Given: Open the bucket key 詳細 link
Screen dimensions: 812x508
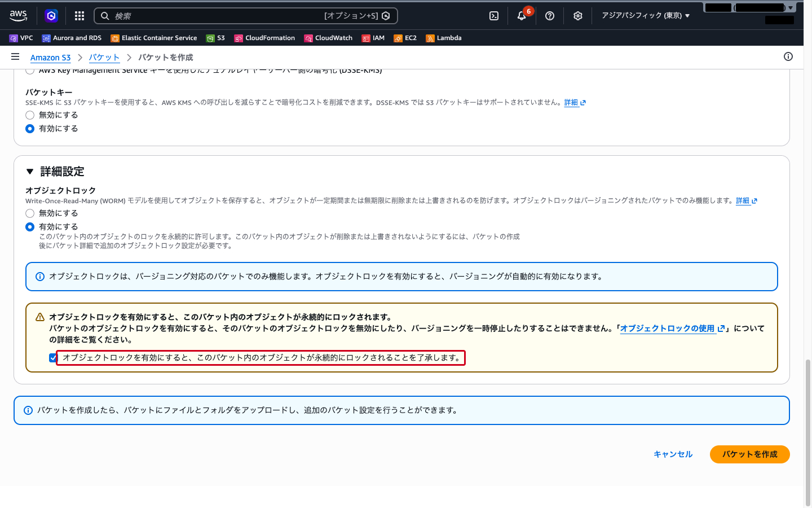Looking at the screenshot, I should (x=575, y=103).
